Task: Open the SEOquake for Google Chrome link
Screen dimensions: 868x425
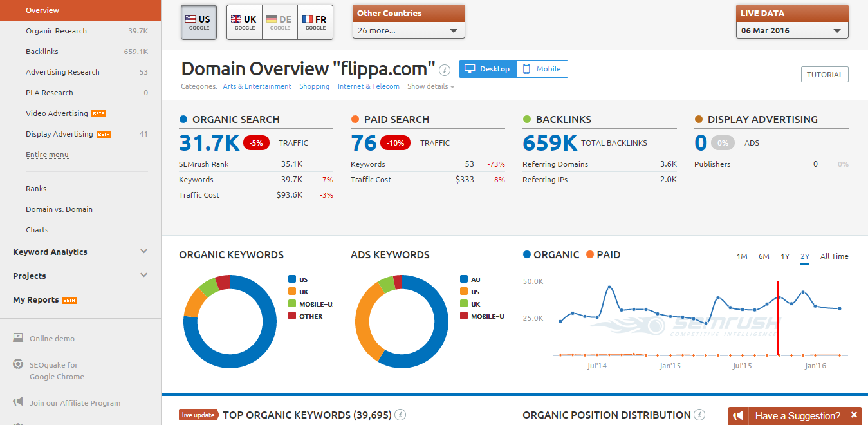Action: (x=57, y=371)
